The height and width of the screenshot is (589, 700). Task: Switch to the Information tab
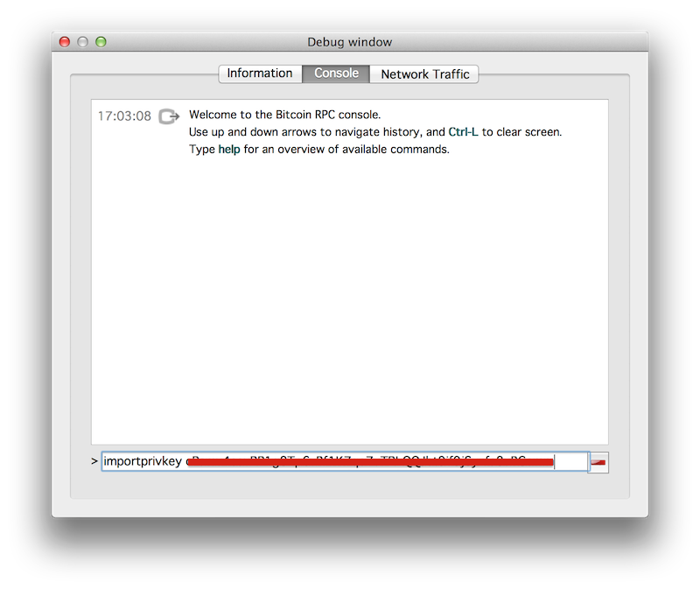[260, 74]
